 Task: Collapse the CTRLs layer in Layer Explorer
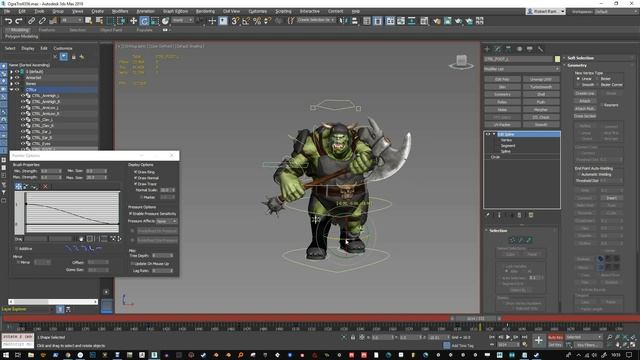11,89
